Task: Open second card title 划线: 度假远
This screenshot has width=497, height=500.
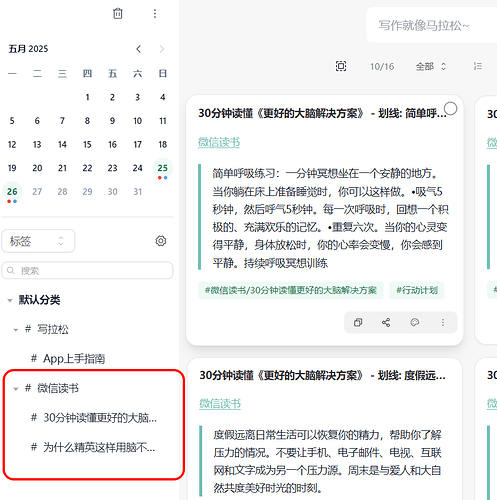Action: point(322,375)
